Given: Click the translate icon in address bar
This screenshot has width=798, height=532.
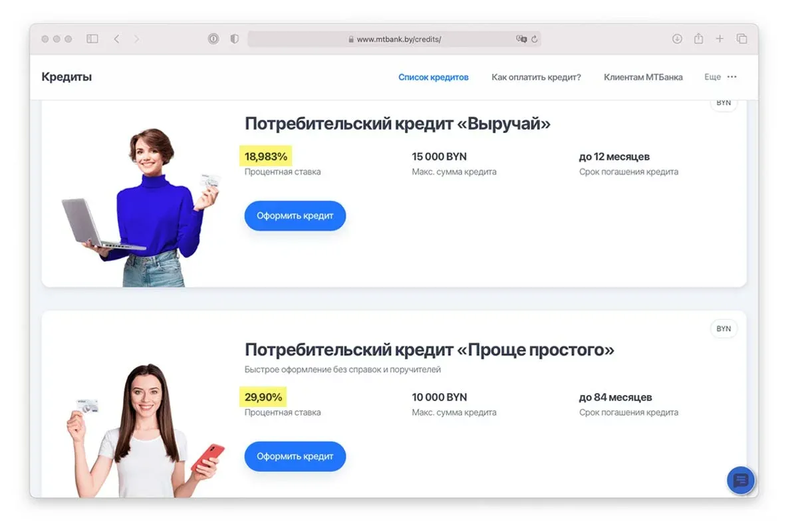Looking at the screenshot, I should tap(521, 39).
